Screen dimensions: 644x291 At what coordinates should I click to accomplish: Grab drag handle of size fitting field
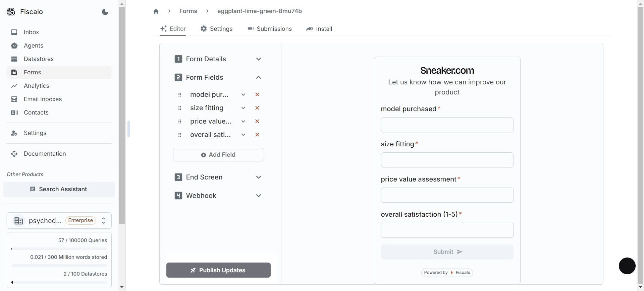click(x=180, y=108)
